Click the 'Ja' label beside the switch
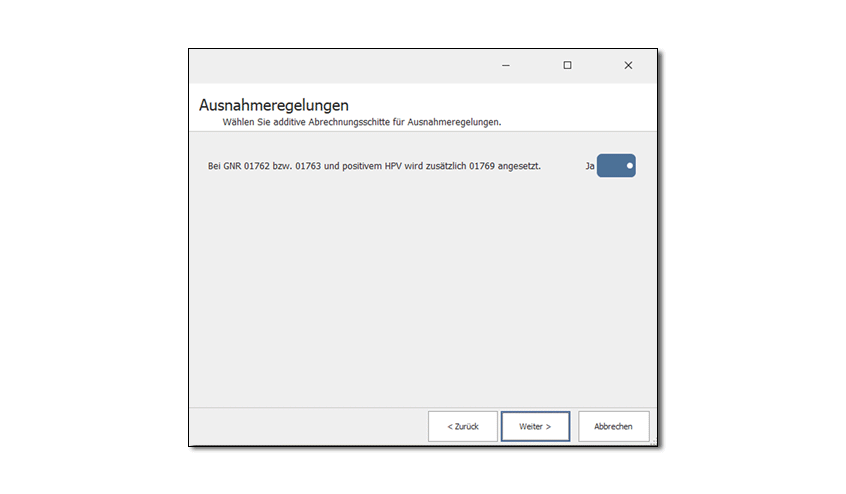The width and height of the screenshot is (846, 494). tap(589, 166)
